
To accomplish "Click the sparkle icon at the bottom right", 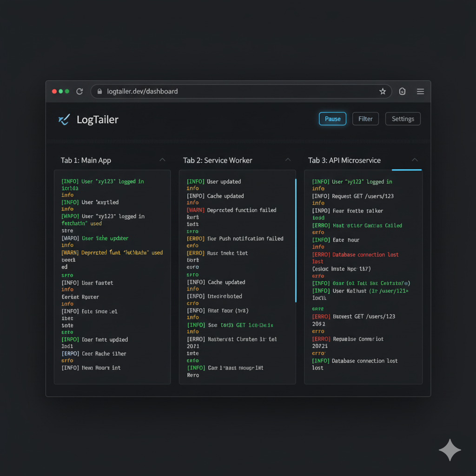I will pos(450,450).
